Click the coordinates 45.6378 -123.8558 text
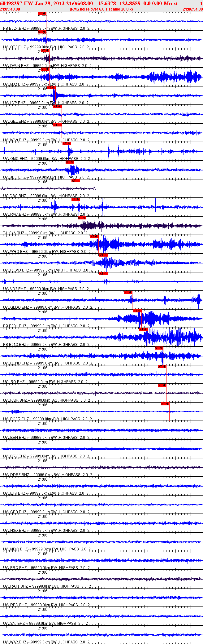The image size is (203, 644). point(119,3)
